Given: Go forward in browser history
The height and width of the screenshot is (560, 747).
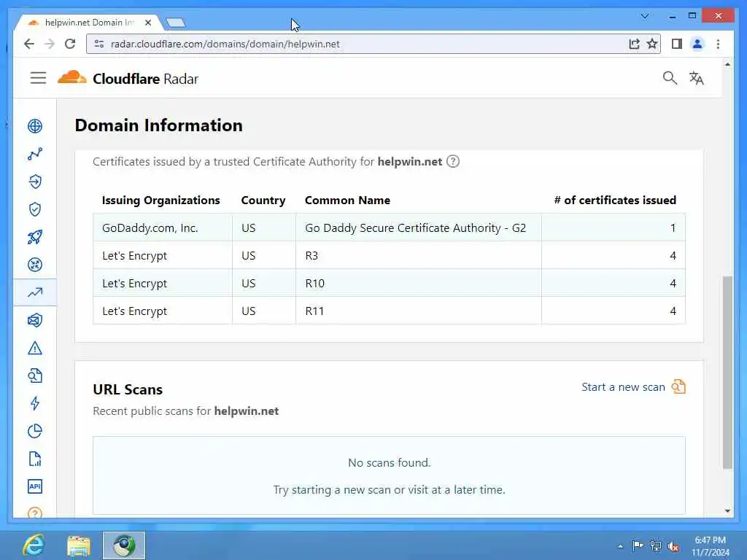Looking at the screenshot, I should pyautogui.click(x=50, y=44).
